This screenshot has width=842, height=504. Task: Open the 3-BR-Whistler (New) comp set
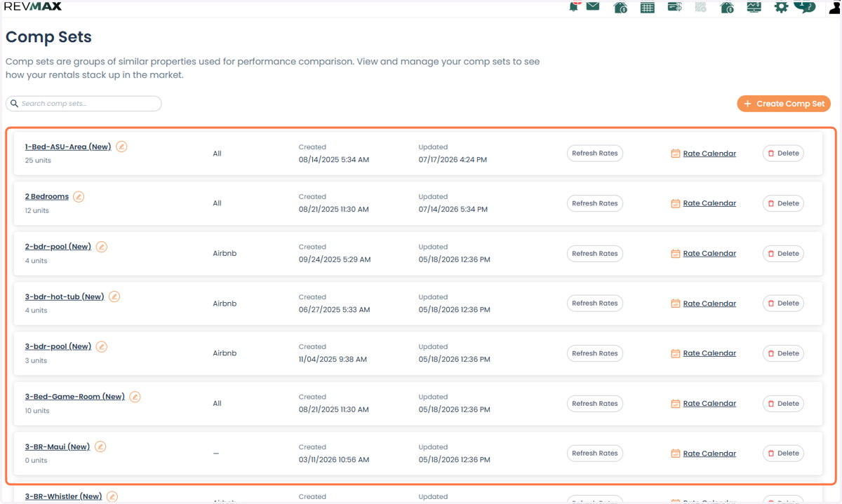tap(64, 496)
